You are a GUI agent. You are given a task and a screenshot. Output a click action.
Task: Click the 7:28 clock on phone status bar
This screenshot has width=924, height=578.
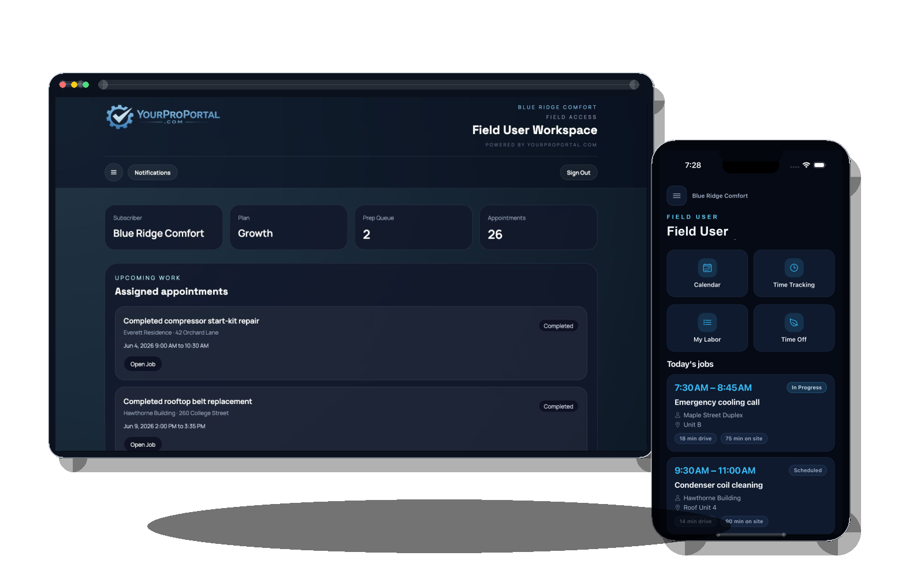coord(693,165)
